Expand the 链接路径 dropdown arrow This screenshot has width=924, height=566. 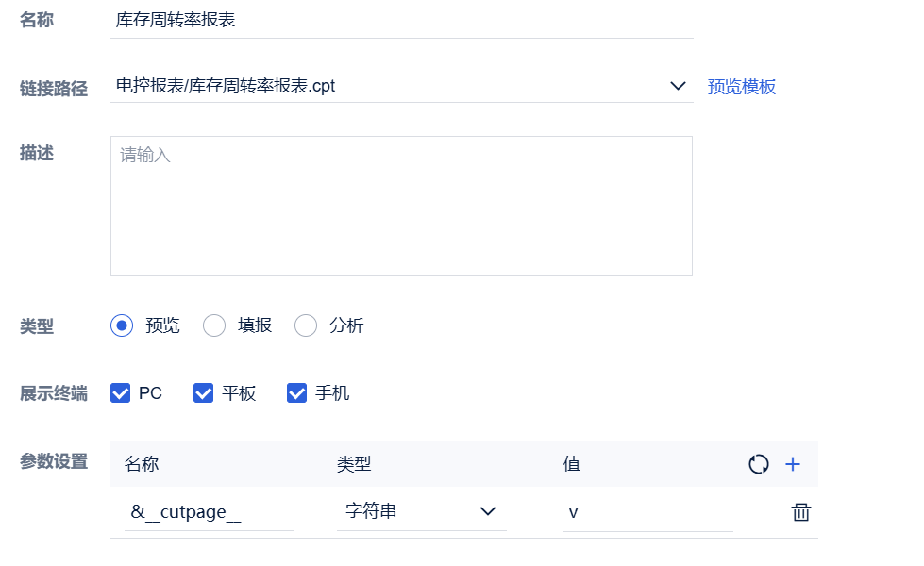678,86
